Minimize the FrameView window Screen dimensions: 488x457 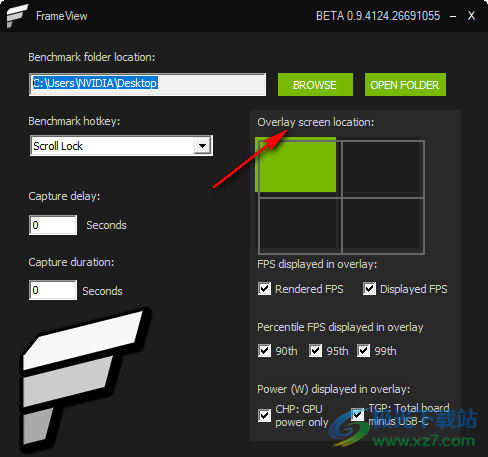click(x=453, y=16)
